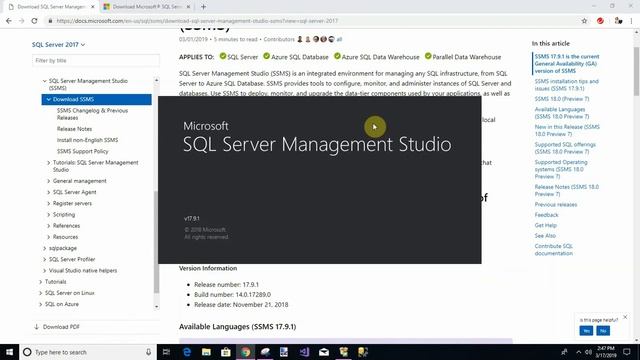Open Install non-English SSMS page

pos(87,140)
